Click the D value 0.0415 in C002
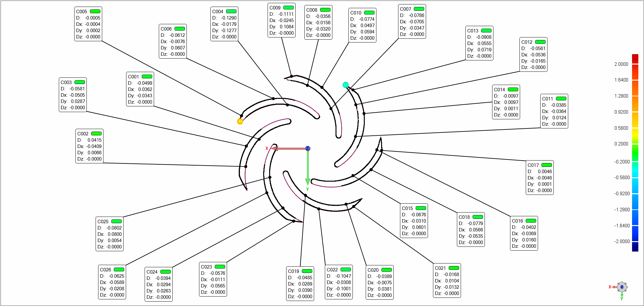Viewport: 644px width, 306px height. tap(94, 140)
